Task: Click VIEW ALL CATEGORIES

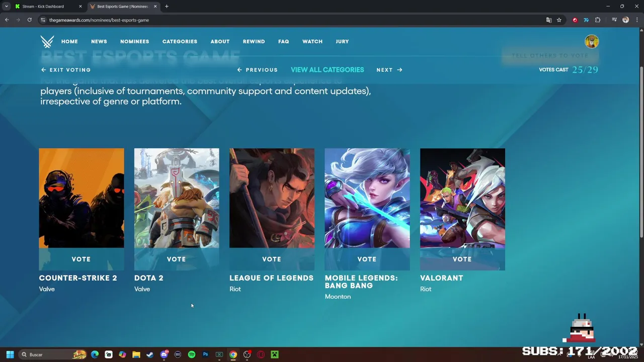Action: tap(327, 70)
